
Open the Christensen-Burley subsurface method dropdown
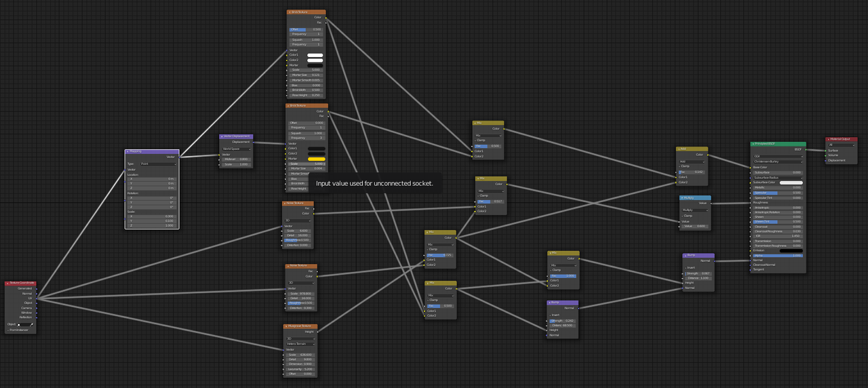pyautogui.click(x=778, y=161)
